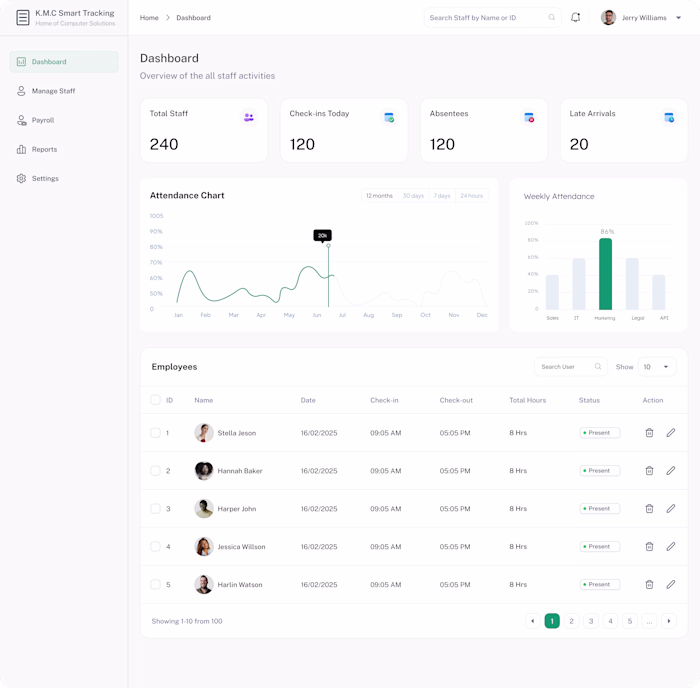
Task: Check the box for Hannah Baker row
Action: coord(155,471)
